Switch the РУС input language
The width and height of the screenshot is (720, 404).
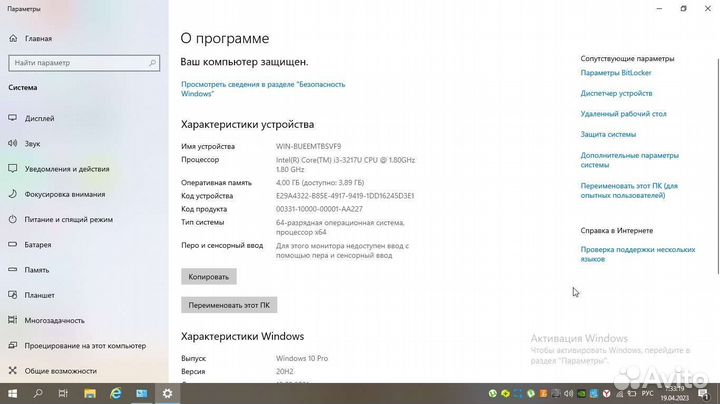click(647, 393)
